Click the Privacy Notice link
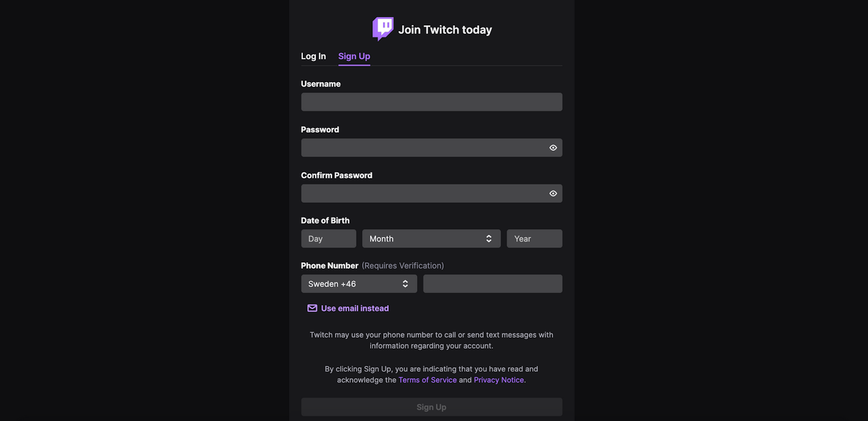868x421 pixels. coord(498,379)
